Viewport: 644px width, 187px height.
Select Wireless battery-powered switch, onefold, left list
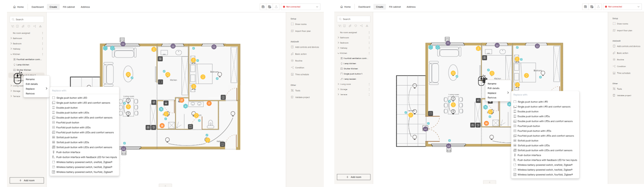coord(84,162)
